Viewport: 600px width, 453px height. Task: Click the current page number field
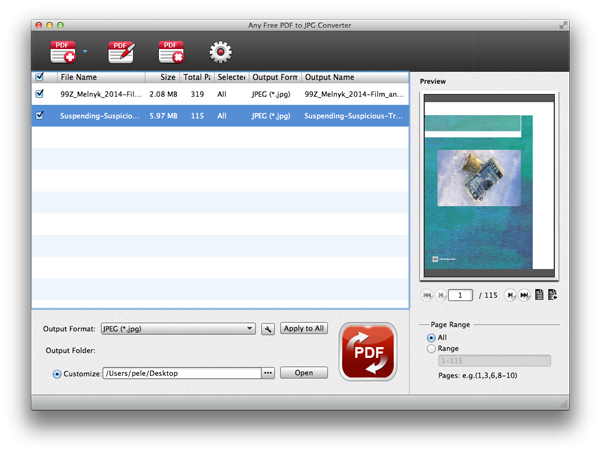coord(460,295)
